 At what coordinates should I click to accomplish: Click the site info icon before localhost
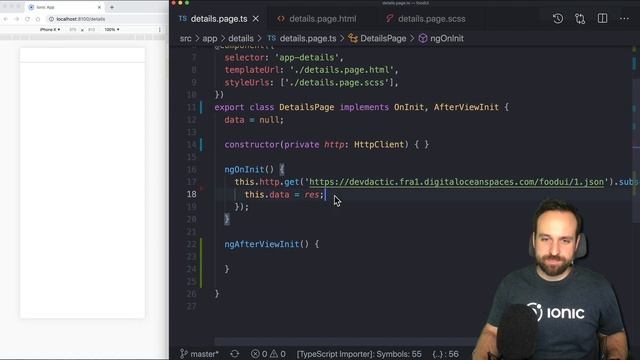pyautogui.click(x=51, y=19)
